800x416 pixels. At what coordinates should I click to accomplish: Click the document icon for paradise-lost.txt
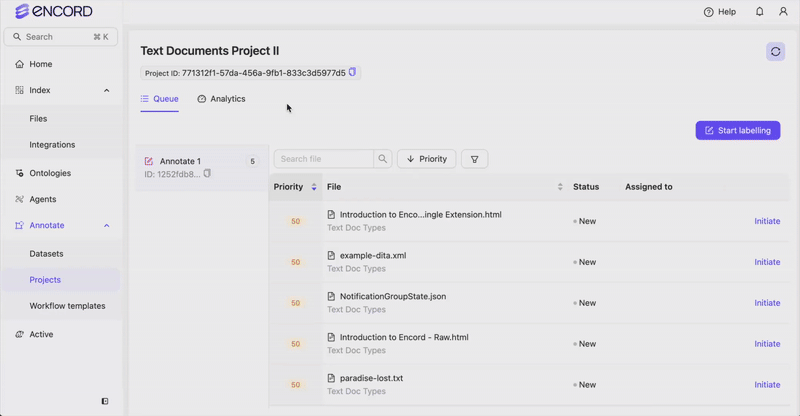[331, 378]
